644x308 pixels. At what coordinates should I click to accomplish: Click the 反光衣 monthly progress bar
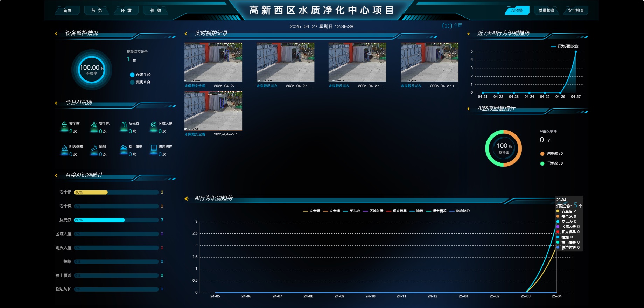[x=116, y=220]
